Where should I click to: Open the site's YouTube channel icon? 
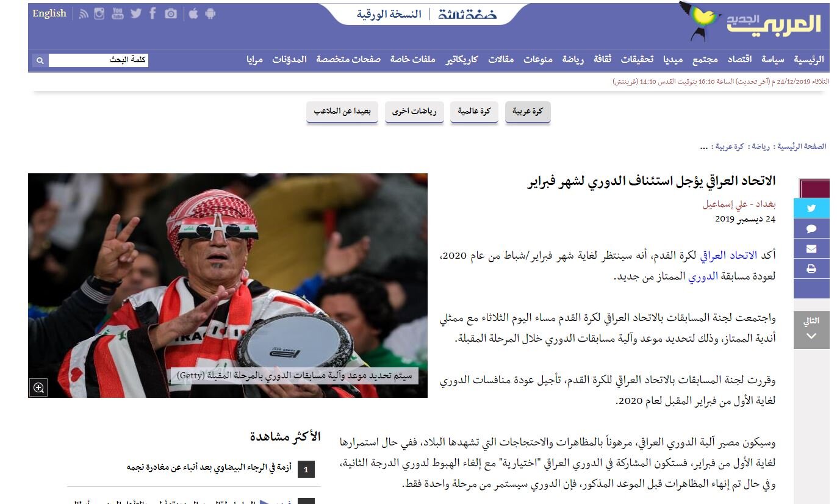(x=117, y=13)
